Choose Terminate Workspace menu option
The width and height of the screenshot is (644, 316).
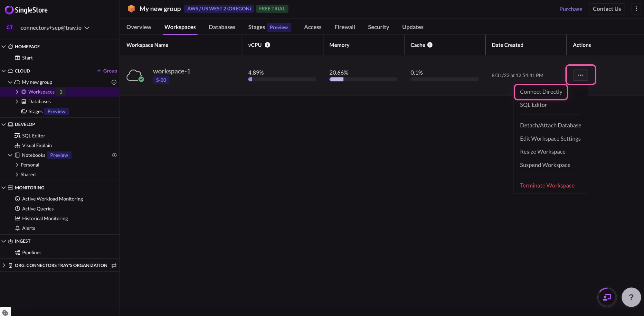[x=547, y=185]
